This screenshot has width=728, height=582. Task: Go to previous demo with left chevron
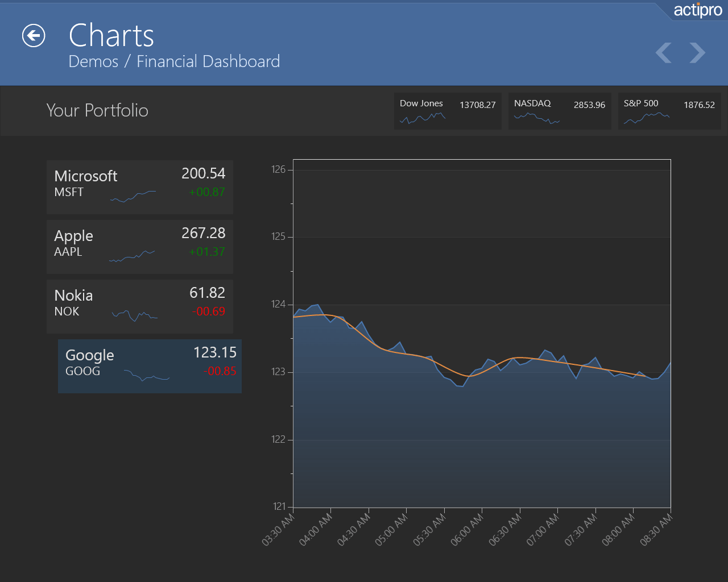click(x=663, y=53)
